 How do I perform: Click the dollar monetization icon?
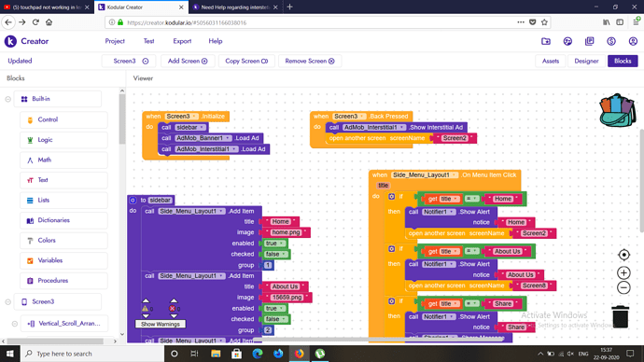coord(611,41)
